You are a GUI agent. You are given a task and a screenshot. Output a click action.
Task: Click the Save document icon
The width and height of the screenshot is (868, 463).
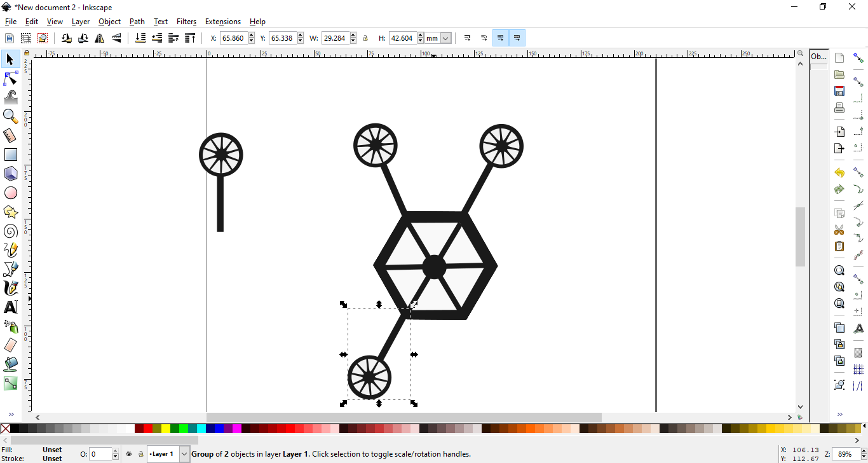(839, 91)
